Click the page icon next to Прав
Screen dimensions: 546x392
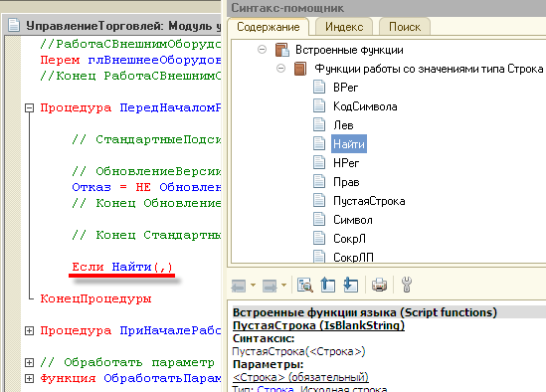point(319,181)
